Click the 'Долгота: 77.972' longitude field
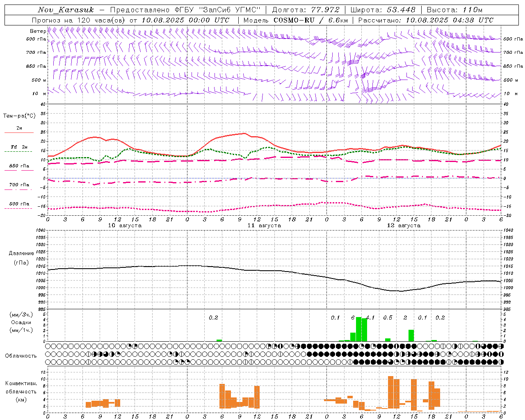Image resolution: width=525 pixels, height=420 pixels. click(306, 9)
